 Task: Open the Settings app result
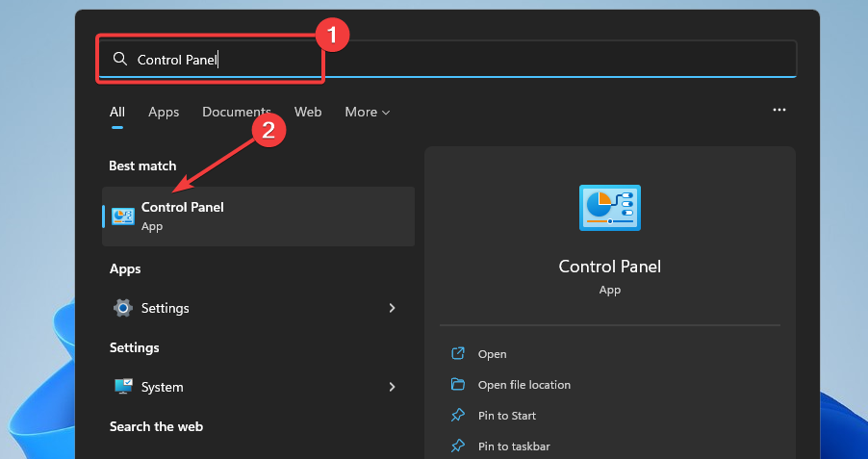click(259, 308)
